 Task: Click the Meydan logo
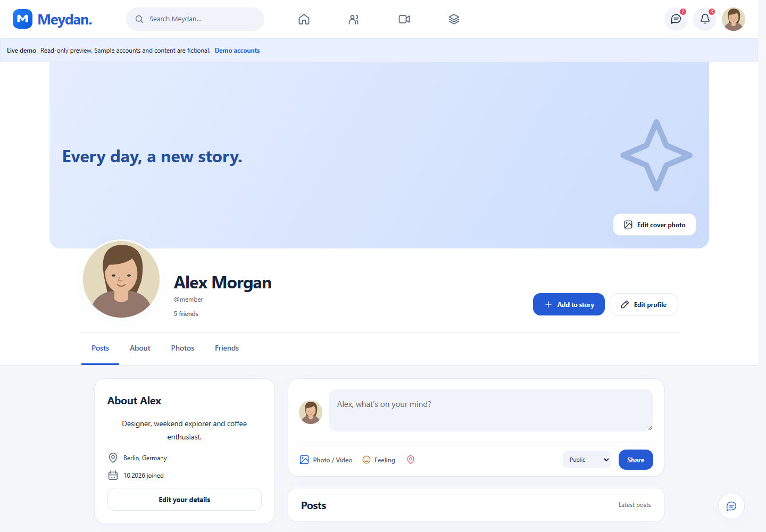point(52,19)
